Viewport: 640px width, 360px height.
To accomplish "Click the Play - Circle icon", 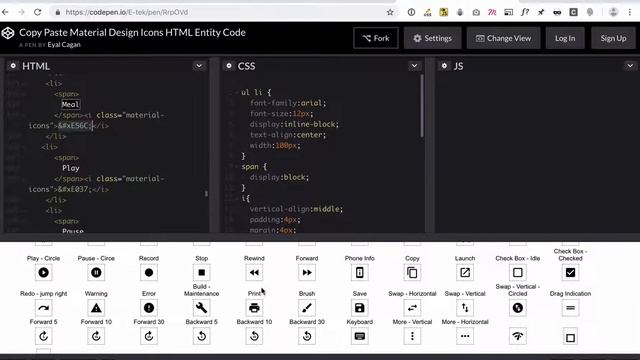I will click(x=44, y=273).
